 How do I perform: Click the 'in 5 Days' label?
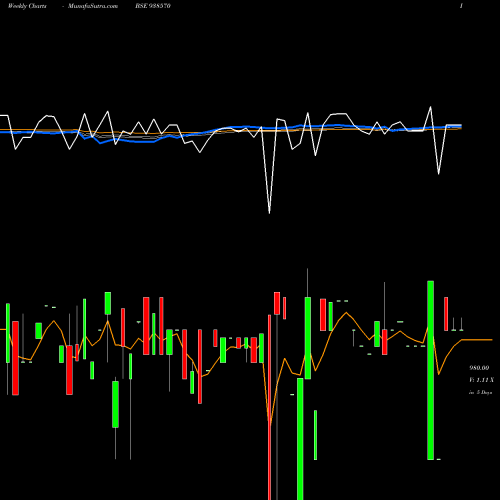tap(480, 393)
